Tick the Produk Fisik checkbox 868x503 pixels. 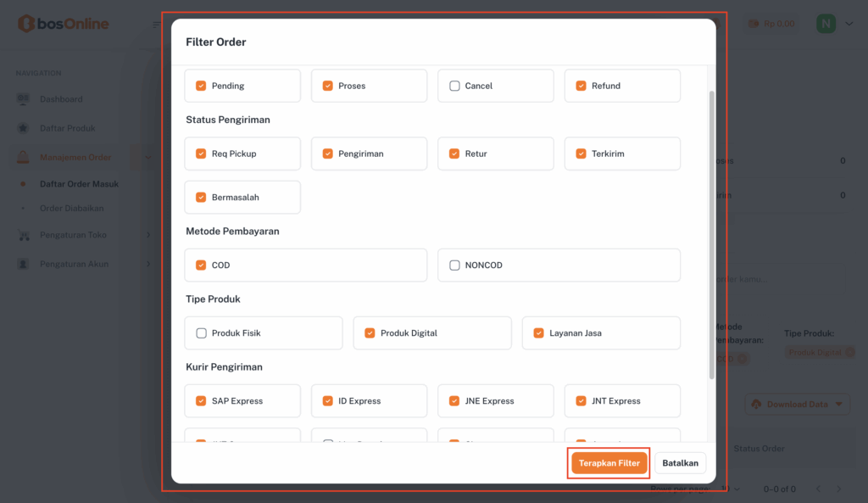pyautogui.click(x=201, y=333)
